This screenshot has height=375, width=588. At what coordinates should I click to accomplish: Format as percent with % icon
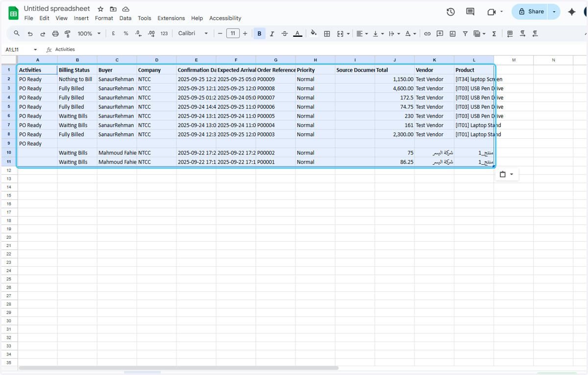(x=126, y=34)
